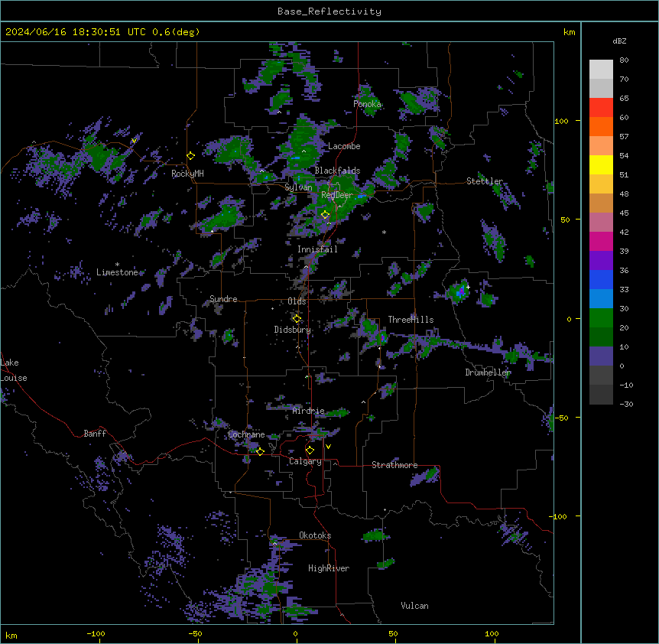
Task: Click the 0.6(deg) elevation angle text
Action: pos(176,32)
